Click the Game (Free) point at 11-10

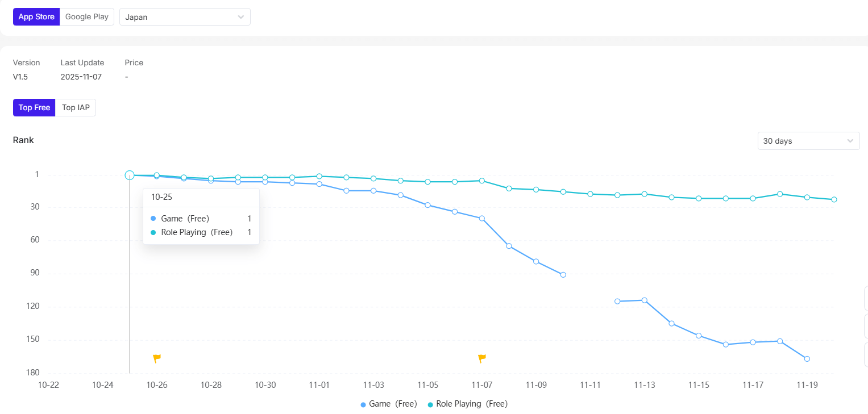563,275
